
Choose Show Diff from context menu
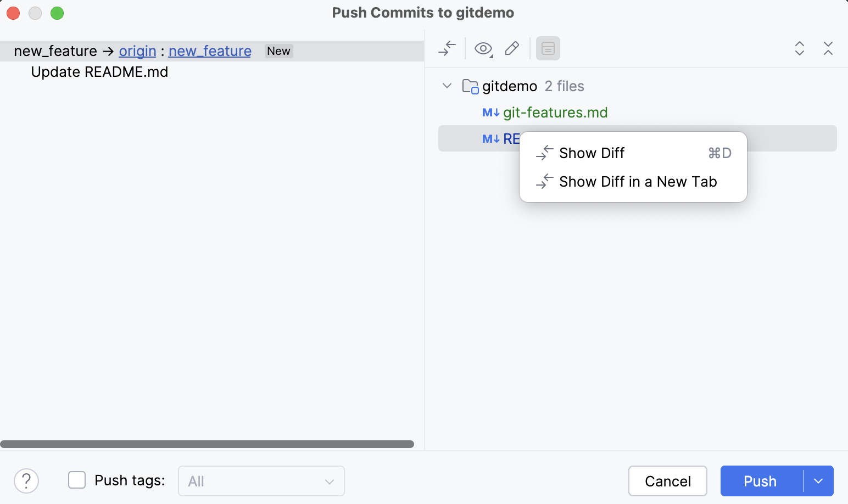(592, 153)
